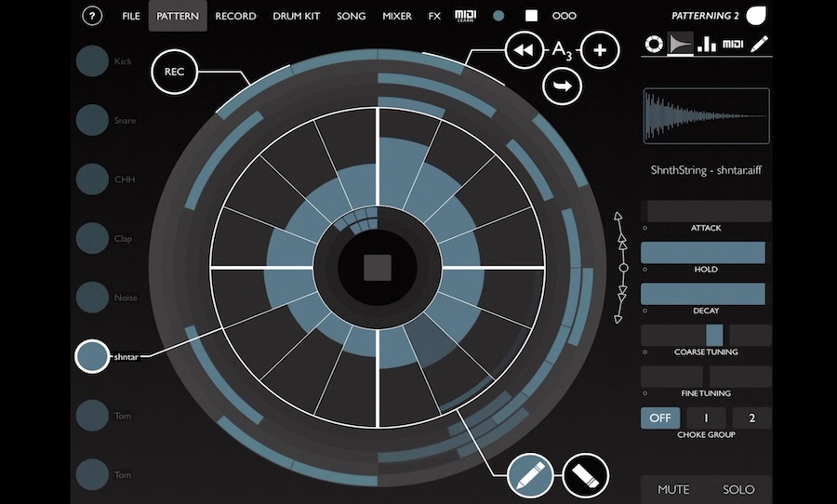Viewport: 837px width, 504px height.
Task: Select the eraser tool
Action: point(583,475)
